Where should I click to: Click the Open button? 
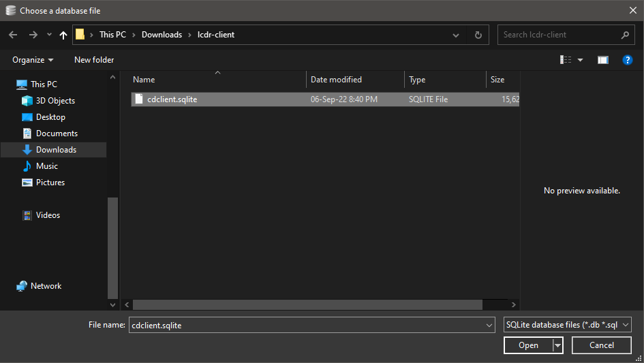click(x=528, y=345)
